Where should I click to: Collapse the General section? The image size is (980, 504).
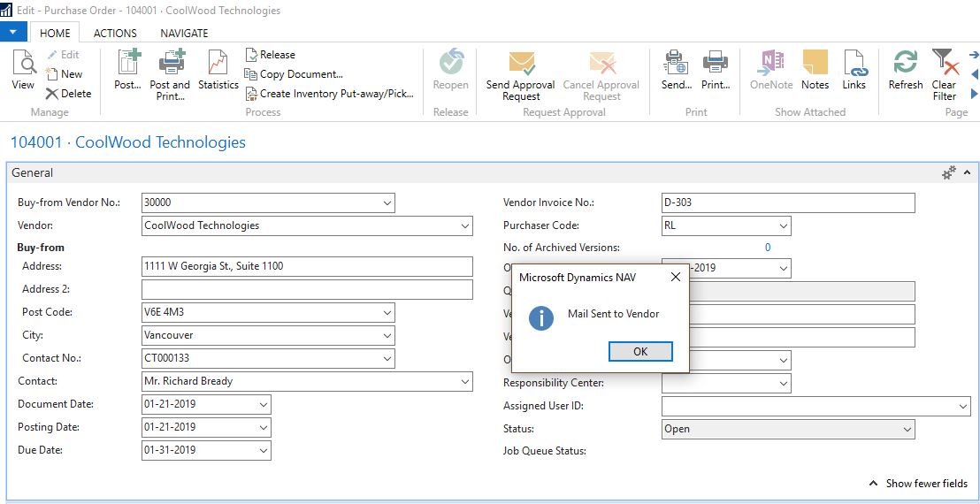coord(967,173)
